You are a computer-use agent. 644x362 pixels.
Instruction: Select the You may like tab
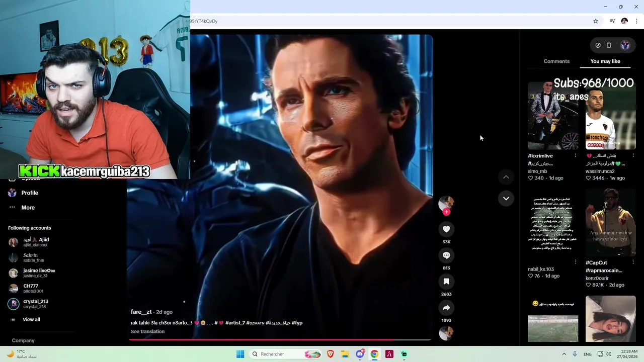point(605,61)
